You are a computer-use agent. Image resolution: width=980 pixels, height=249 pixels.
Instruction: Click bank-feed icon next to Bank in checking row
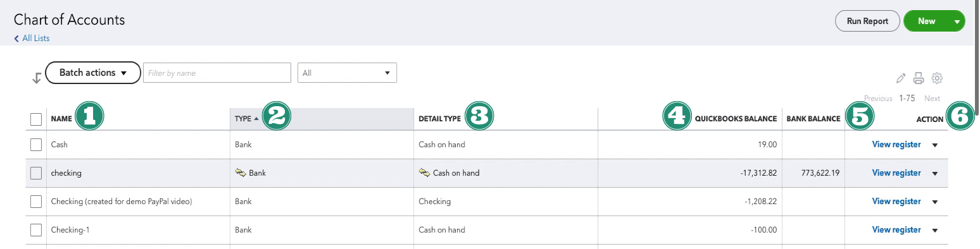[x=240, y=173]
